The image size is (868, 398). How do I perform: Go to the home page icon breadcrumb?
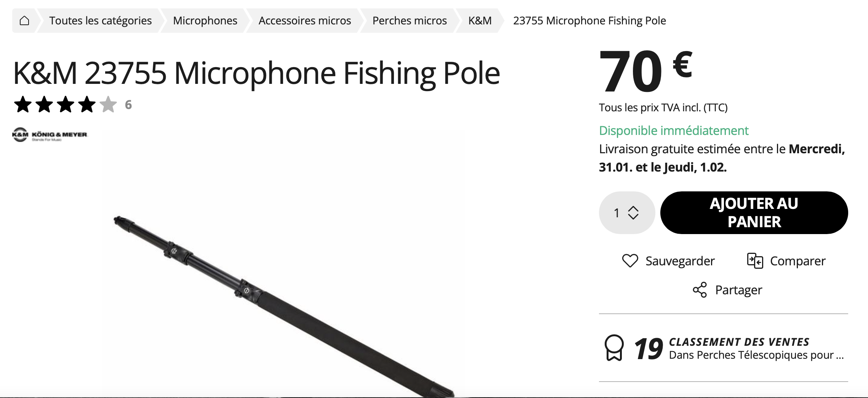click(24, 21)
